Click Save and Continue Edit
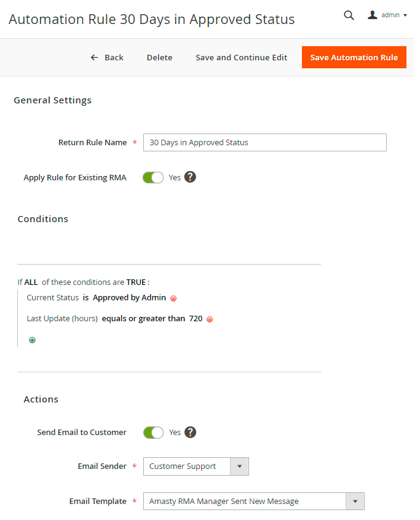Viewport: 420px width, 520px height. [241, 57]
